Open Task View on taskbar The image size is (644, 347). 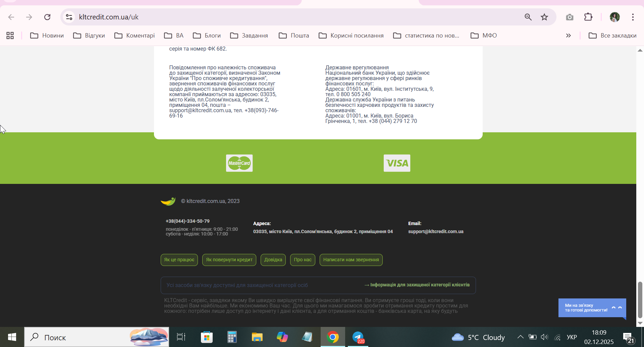(181, 337)
